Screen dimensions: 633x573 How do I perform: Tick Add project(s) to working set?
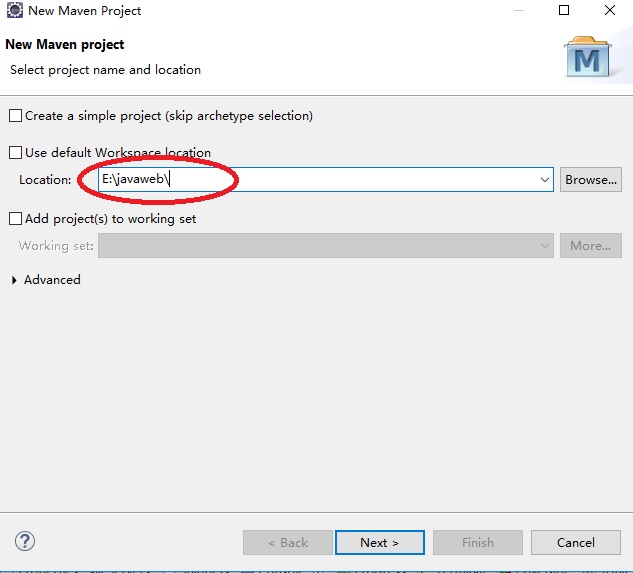(15, 219)
